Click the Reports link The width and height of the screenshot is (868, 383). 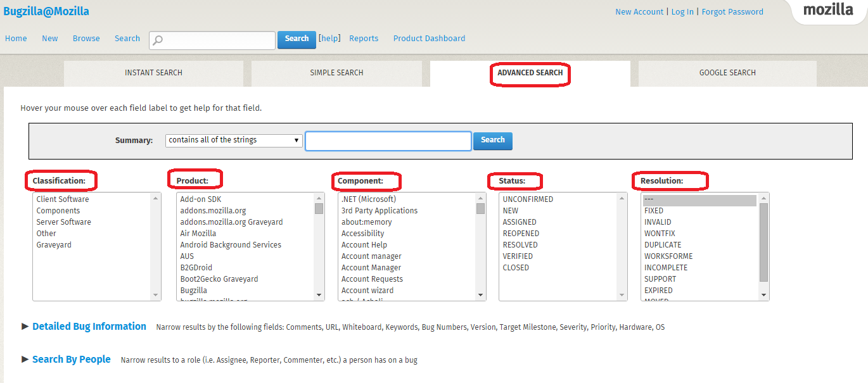pyautogui.click(x=364, y=38)
